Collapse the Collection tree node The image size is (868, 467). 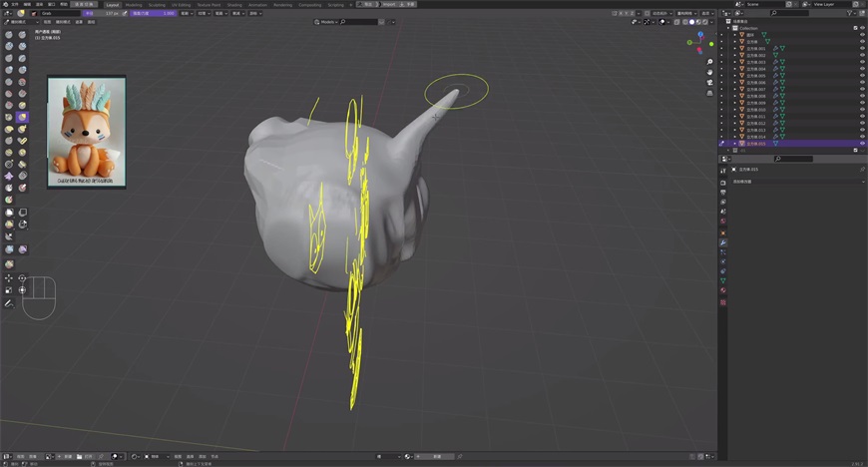pyautogui.click(x=728, y=28)
